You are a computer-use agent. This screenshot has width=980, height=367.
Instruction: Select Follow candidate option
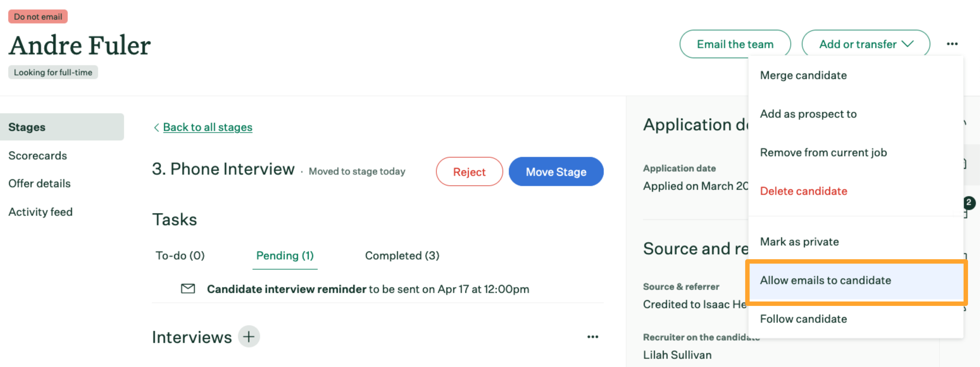point(803,319)
